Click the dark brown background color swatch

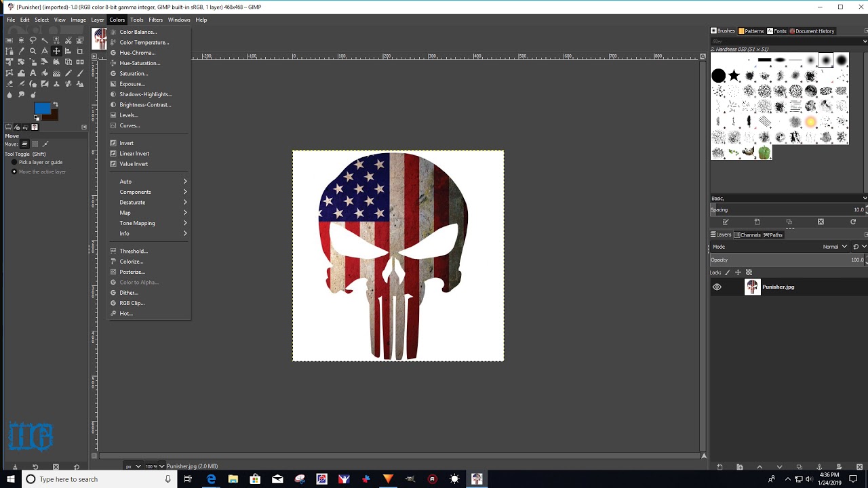click(x=53, y=117)
